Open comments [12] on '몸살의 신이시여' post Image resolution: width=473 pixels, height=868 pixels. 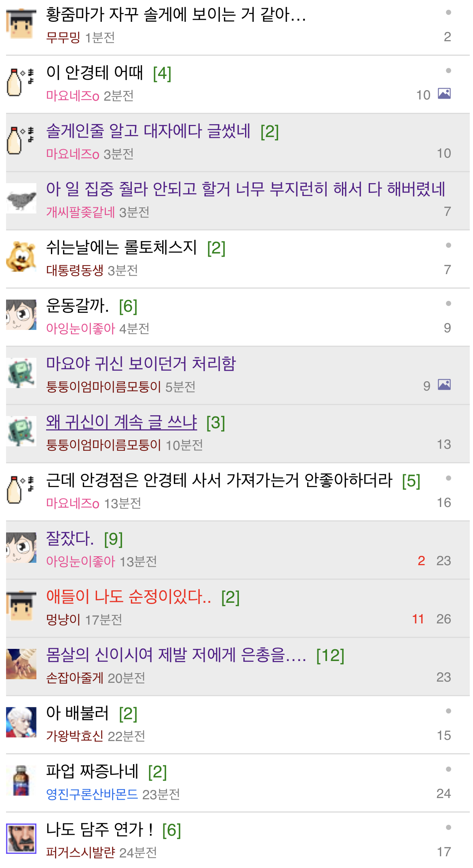pos(330,655)
